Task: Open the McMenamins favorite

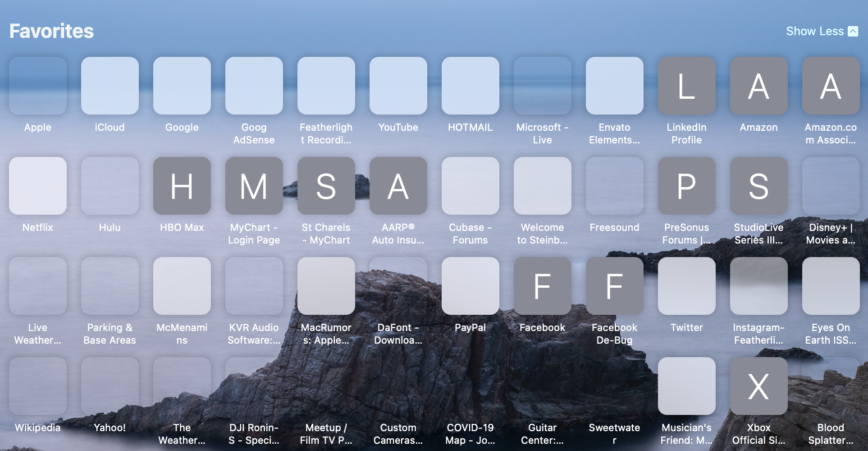Action: coord(182,286)
